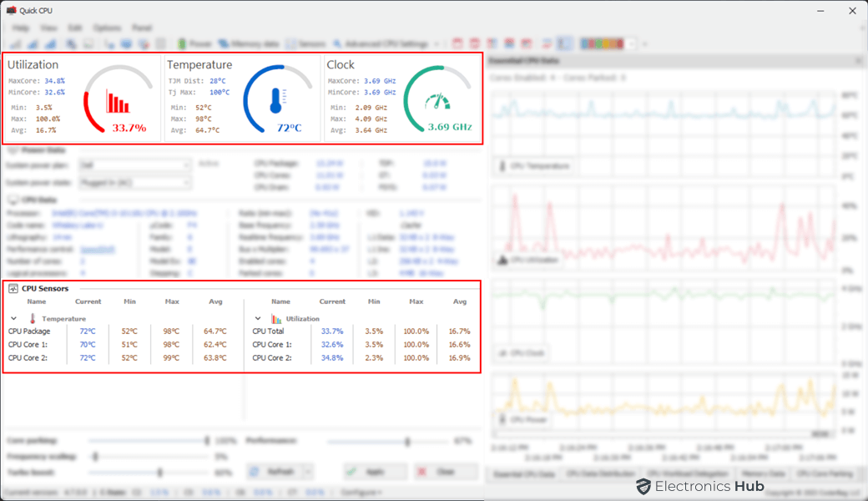This screenshot has width=868, height=501.
Task: Click the Utilization panel MaxCore value 34.8%
Action: 55,81
